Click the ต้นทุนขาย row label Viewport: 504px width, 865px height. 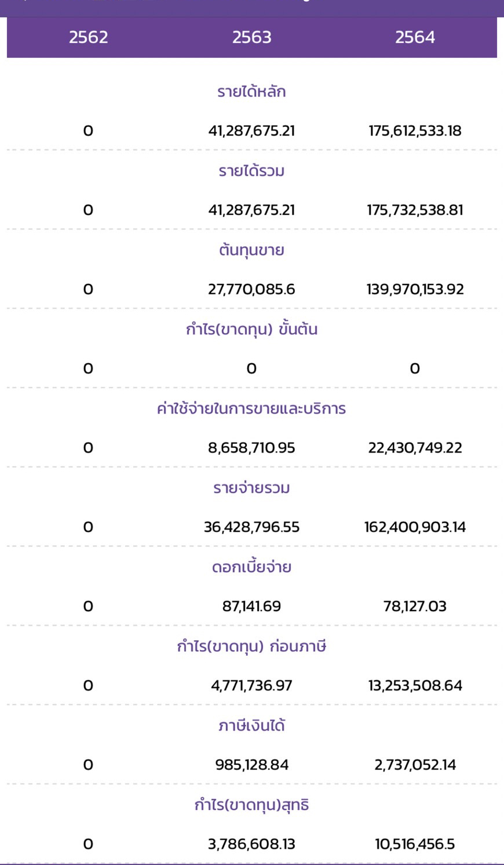click(251, 250)
